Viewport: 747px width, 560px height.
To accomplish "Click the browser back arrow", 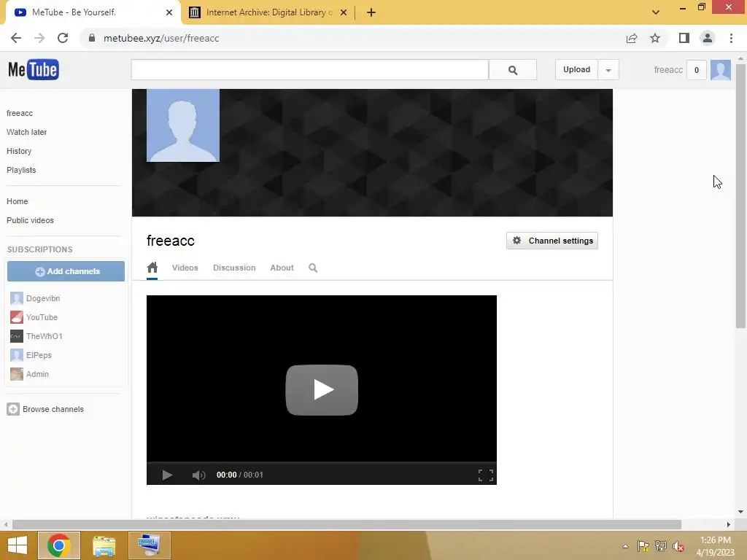I will pyautogui.click(x=16, y=38).
